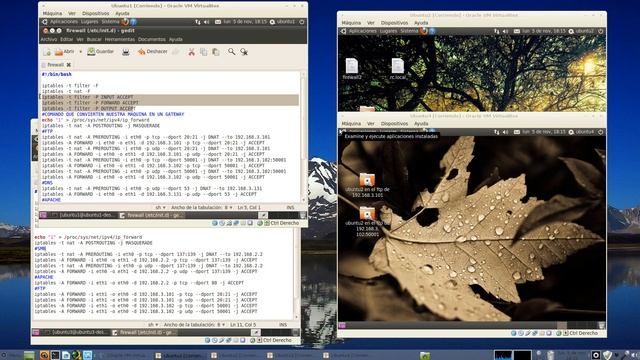This screenshot has width=640, height=360.
Task: Click power icon in Ubuntu4 guest panel
Action: pos(601,132)
